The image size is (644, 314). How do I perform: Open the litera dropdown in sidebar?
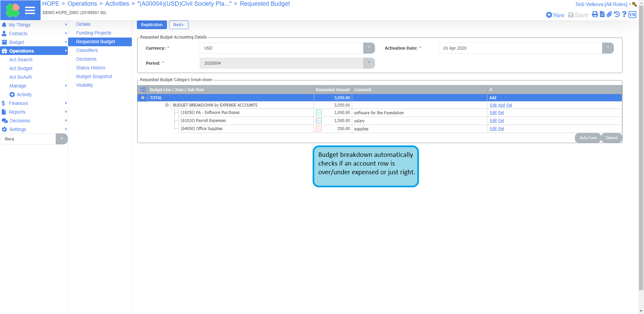tap(61, 139)
